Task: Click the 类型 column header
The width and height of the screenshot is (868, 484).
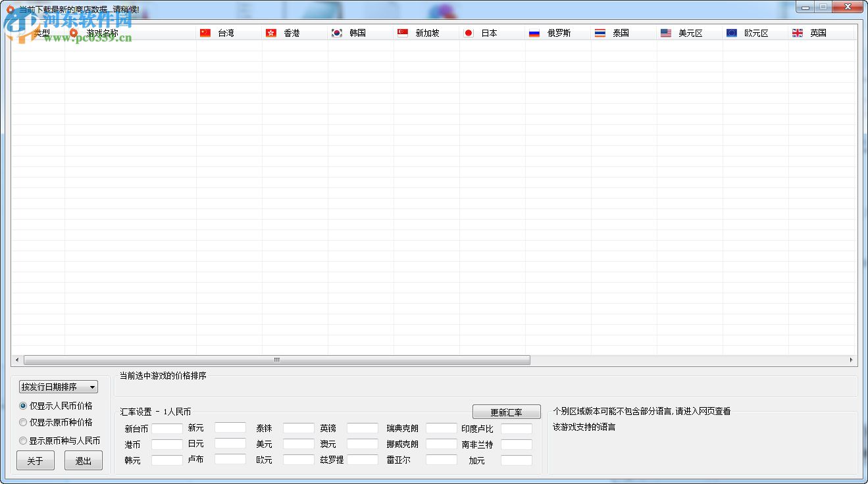Action: pos(39,32)
